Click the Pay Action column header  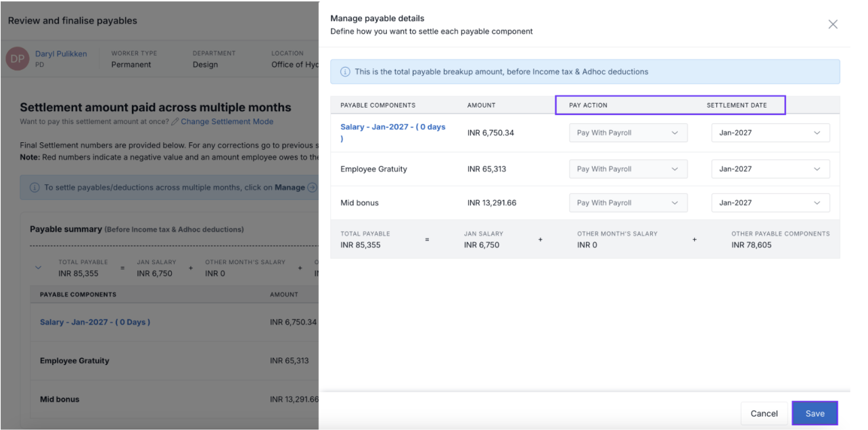(588, 106)
